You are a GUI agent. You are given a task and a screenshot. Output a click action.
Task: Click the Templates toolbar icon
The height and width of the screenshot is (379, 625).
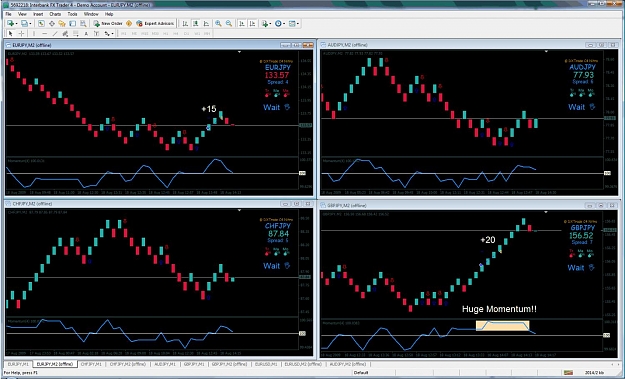292,24
